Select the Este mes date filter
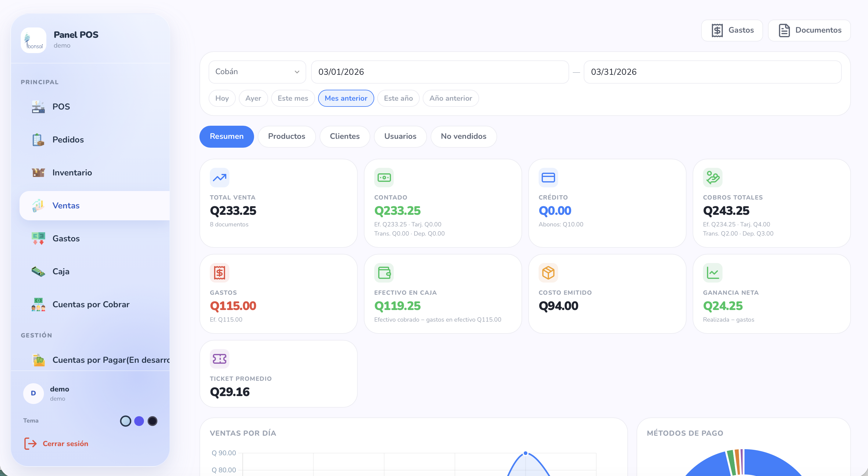The height and width of the screenshot is (476, 868). 293,98
